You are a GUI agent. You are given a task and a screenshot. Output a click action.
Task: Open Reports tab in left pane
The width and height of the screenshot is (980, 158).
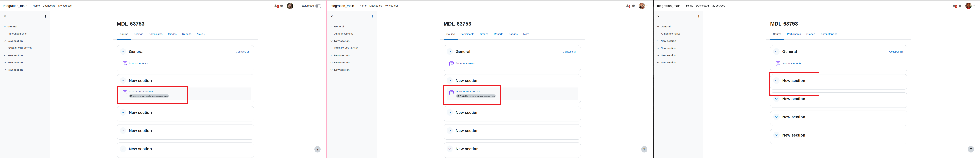(x=187, y=34)
